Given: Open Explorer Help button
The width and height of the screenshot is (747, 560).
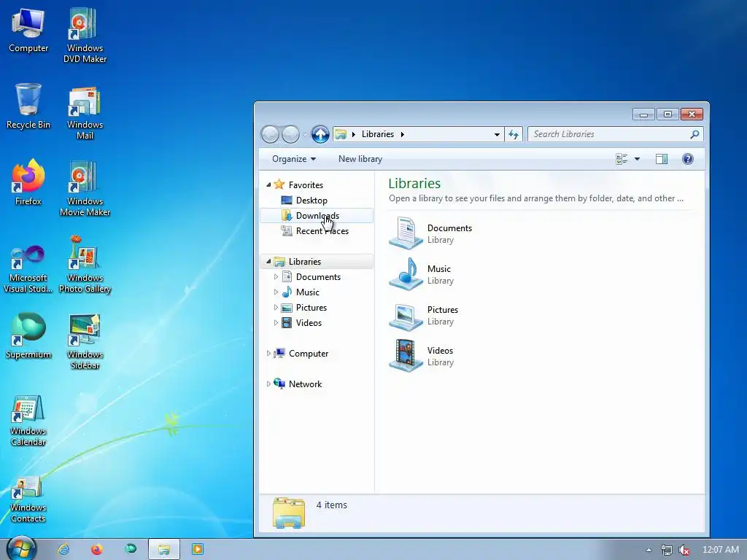Looking at the screenshot, I should pyautogui.click(x=687, y=159).
